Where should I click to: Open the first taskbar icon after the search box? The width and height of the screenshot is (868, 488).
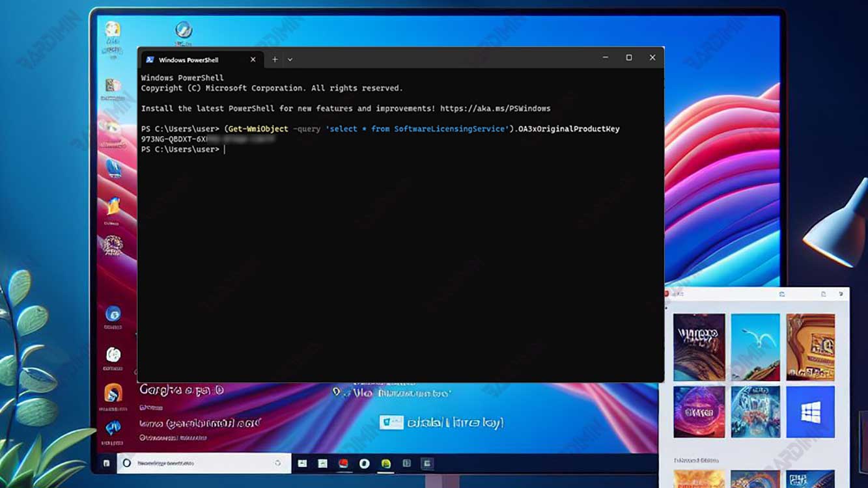tap(302, 463)
